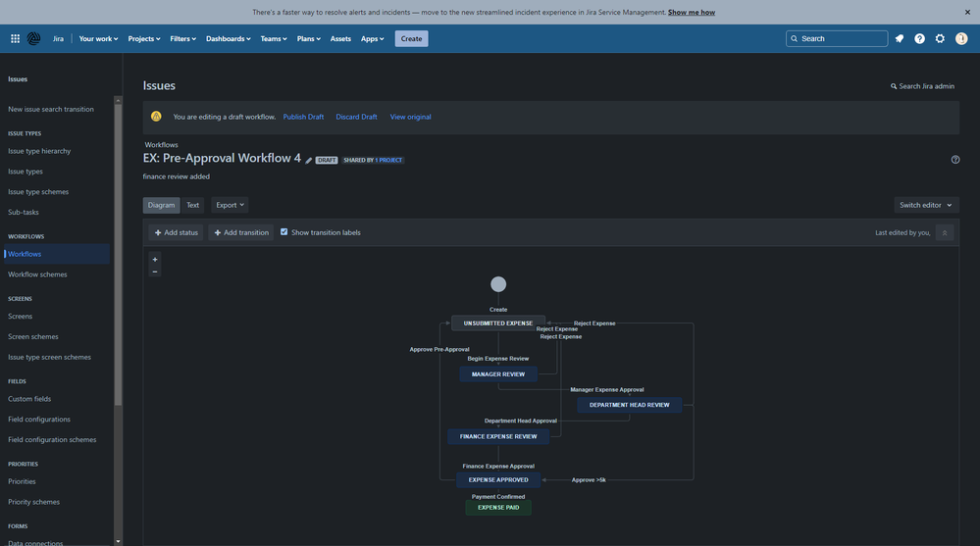This screenshot has width=980, height=546.
Task: Go to Assets in top navigation
Action: (x=340, y=39)
